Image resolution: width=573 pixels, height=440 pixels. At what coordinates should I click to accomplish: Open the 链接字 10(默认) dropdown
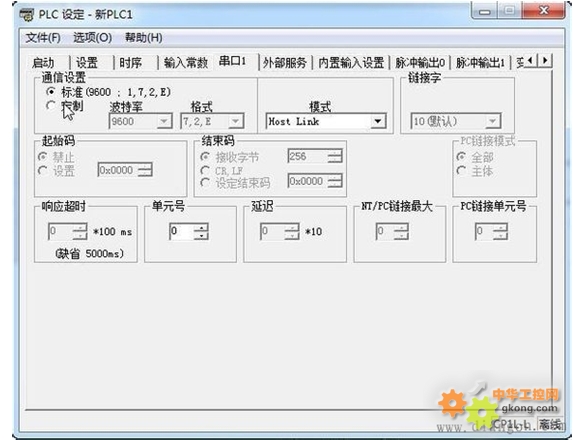[492, 121]
